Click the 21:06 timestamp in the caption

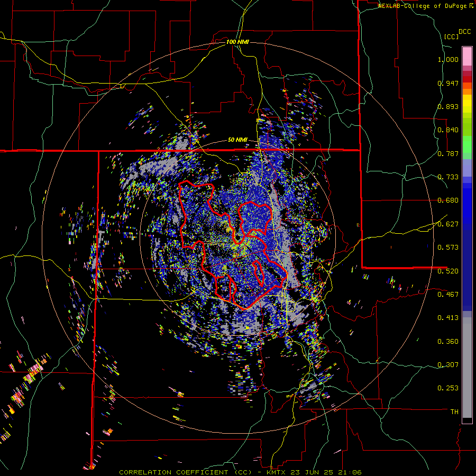point(351,472)
